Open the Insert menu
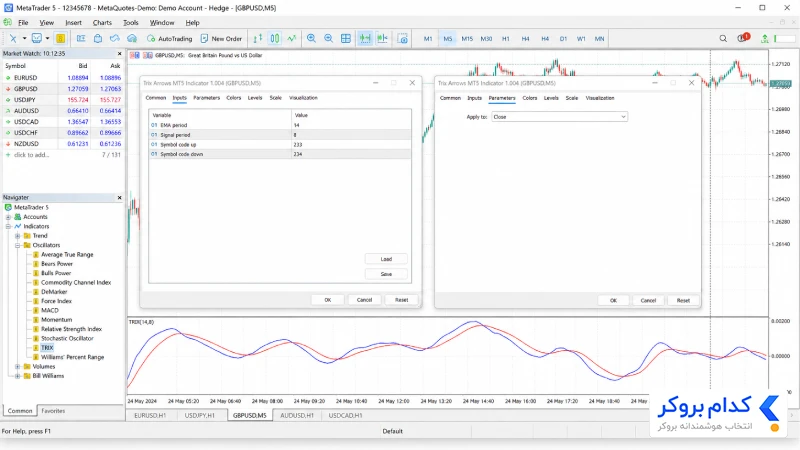 [73, 22]
